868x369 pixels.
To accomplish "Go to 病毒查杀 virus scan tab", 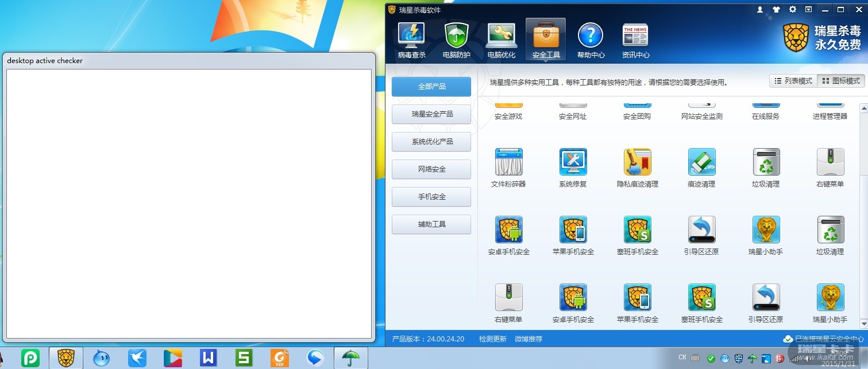I will tap(411, 40).
